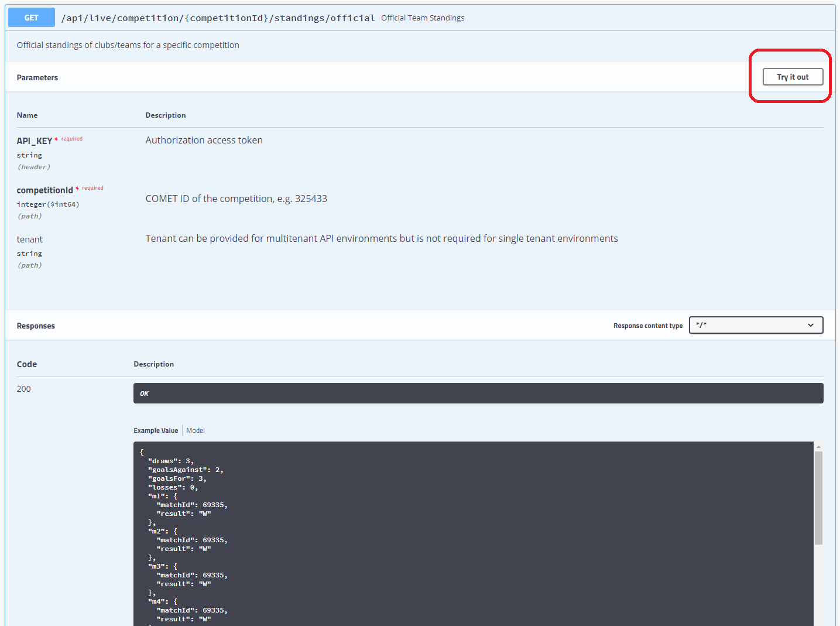
Task: Select the 200 response code
Action: coord(24,389)
